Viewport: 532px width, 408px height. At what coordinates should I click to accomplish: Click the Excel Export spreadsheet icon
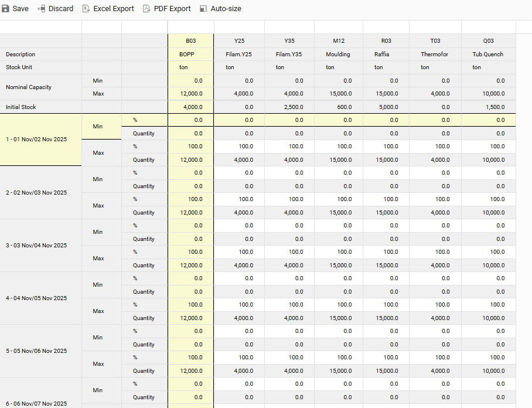click(x=86, y=8)
